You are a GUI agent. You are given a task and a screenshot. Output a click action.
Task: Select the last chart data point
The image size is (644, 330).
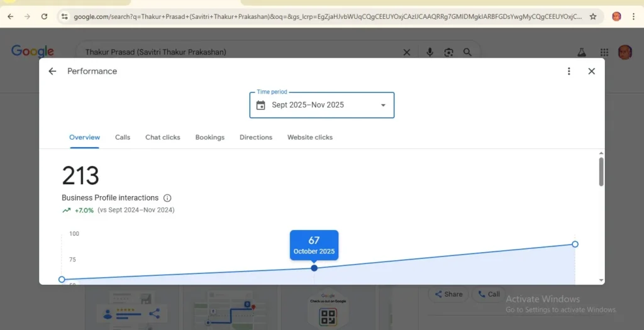[575, 245]
